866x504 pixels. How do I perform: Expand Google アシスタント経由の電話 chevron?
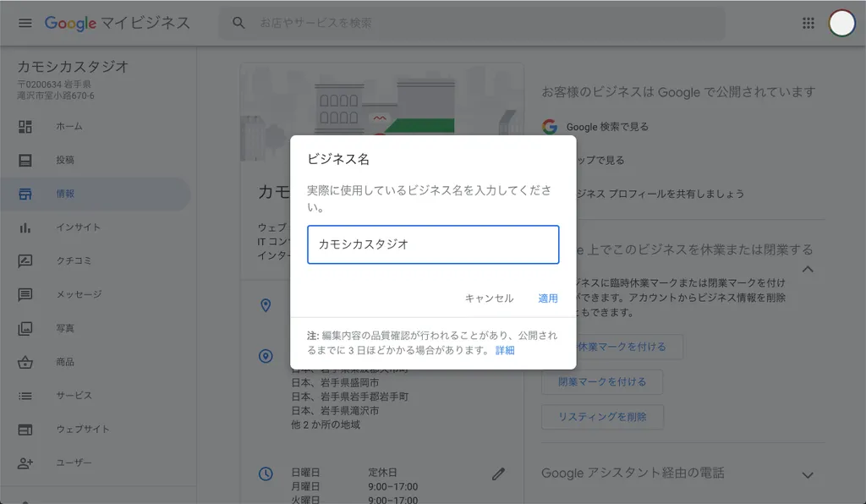coord(808,475)
